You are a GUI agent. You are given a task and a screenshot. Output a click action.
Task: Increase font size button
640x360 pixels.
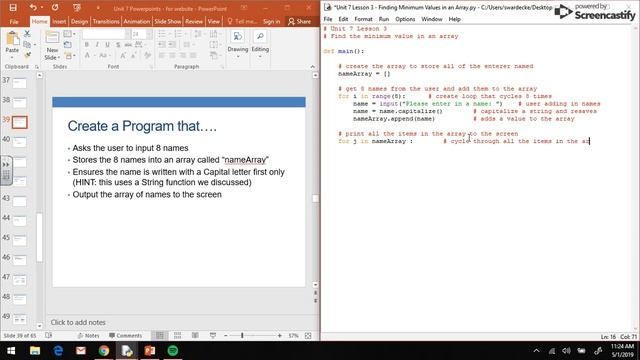click(x=123, y=55)
